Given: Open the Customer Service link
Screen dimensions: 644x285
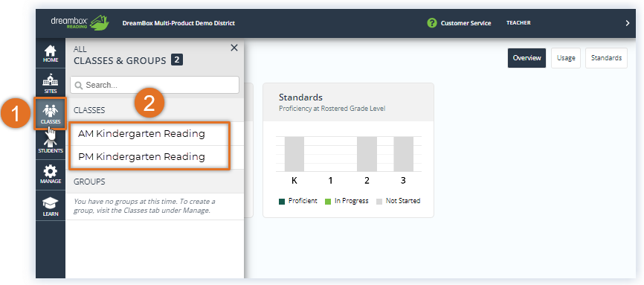Looking at the screenshot, I should [x=466, y=23].
